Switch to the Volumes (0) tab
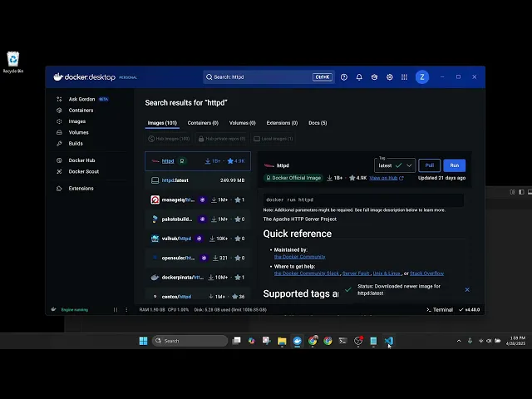This screenshot has width=532, height=399. [242, 123]
